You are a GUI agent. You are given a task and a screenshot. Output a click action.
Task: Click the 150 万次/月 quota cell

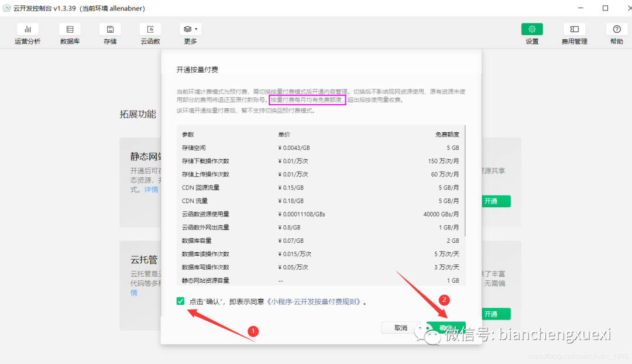(x=444, y=161)
